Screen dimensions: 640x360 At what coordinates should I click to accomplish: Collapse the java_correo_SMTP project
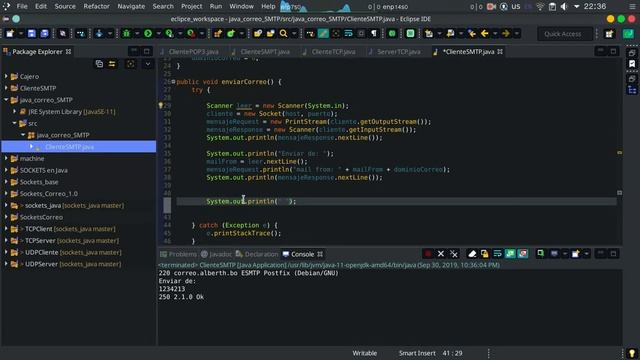tap(6, 100)
